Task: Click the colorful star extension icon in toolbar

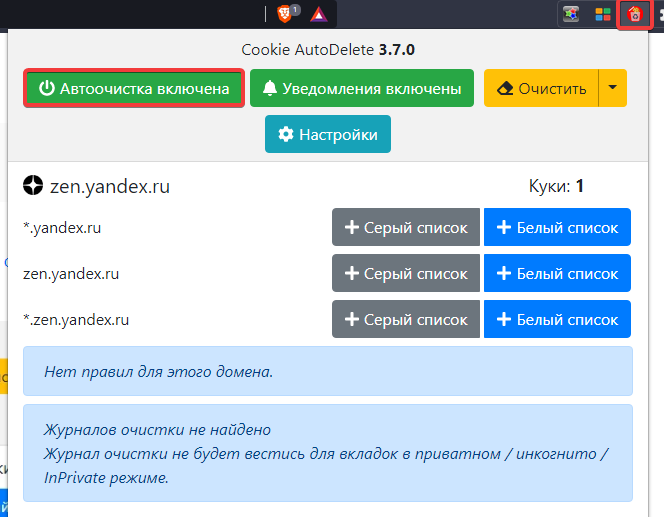Action: (571, 14)
